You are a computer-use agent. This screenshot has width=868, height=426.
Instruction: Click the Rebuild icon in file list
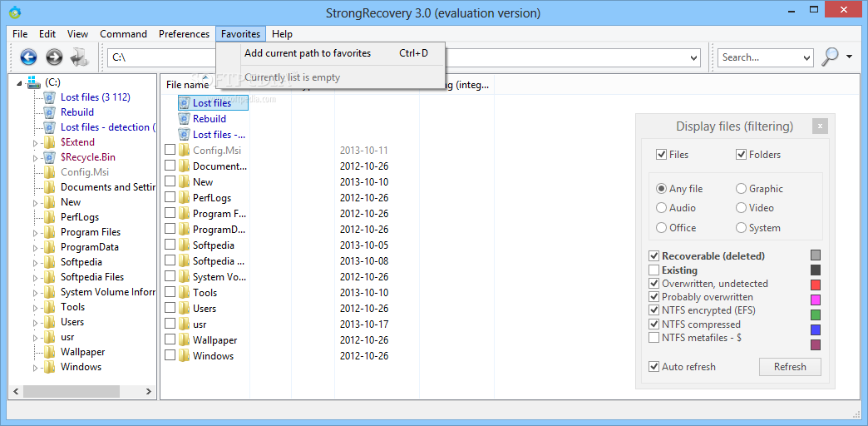[x=185, y=118]
